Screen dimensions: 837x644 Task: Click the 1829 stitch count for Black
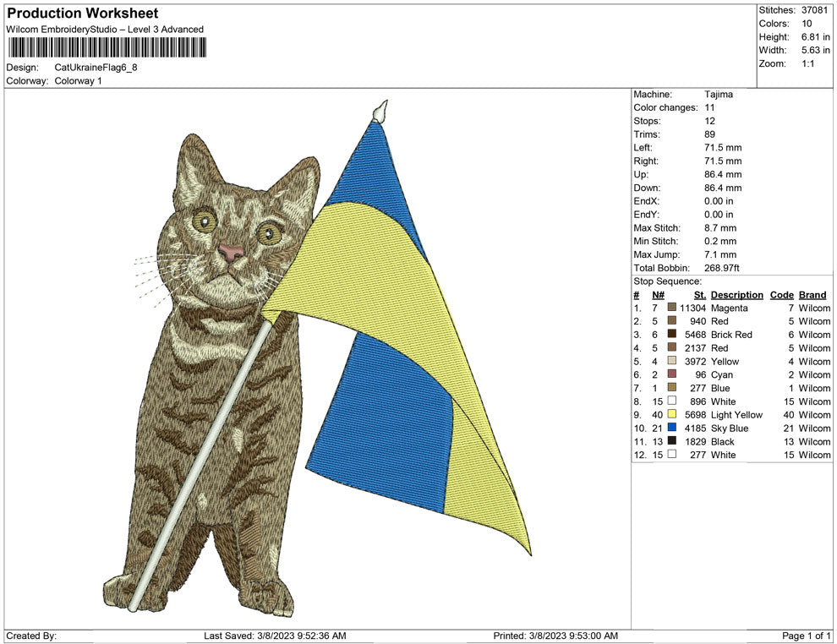click(696, 441)
